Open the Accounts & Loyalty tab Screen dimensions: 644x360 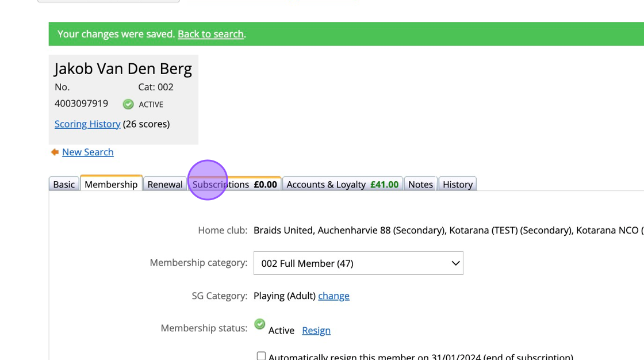pos(342,185)
